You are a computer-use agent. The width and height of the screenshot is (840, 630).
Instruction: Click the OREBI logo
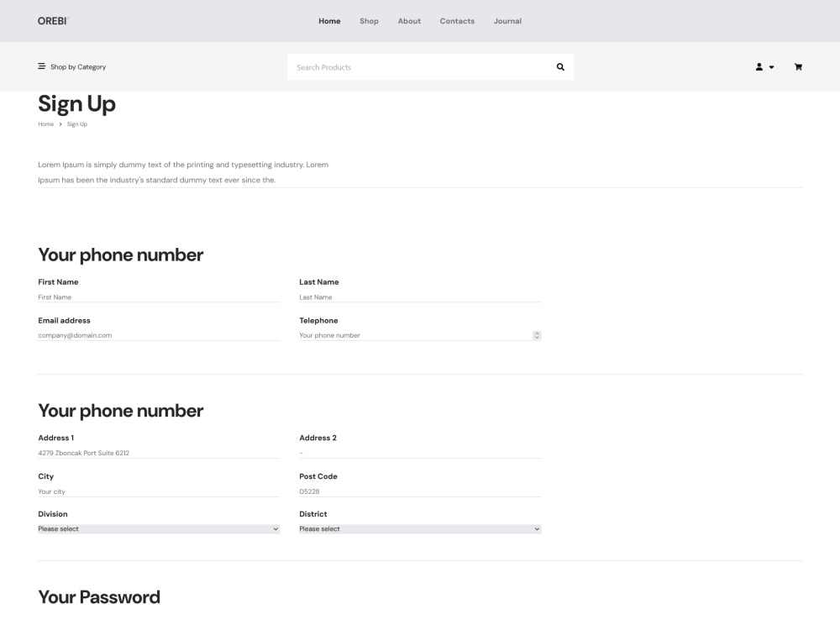(53, 21)
